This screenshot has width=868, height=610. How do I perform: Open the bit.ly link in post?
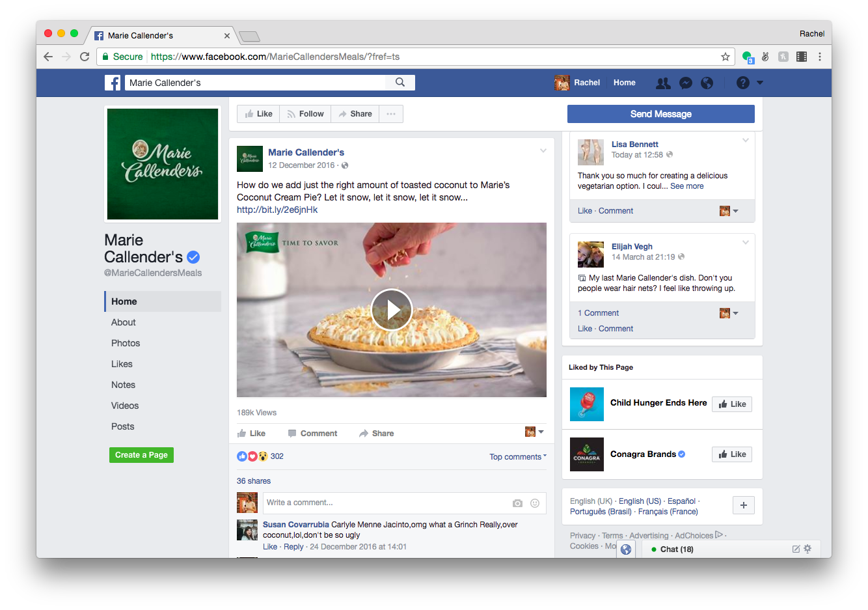(277, 210)
